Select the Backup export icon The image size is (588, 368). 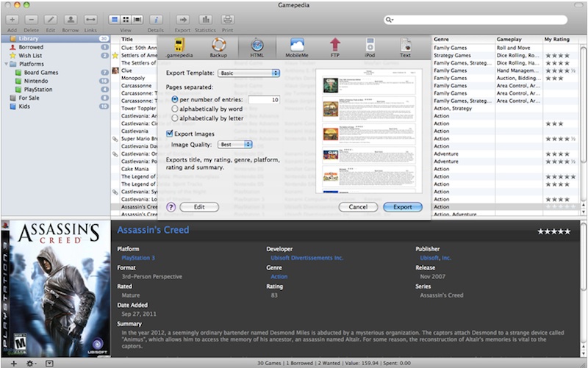[x=218, y=46]
